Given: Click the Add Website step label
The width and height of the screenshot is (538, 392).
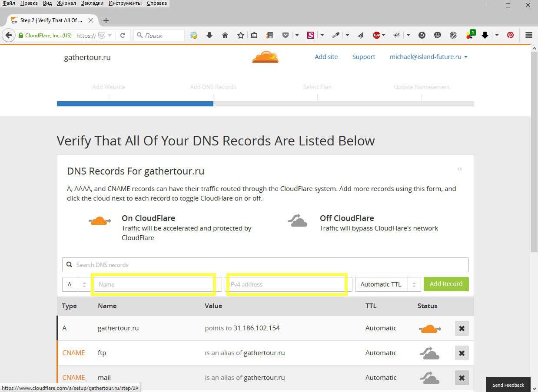Looking at the screenshot, I should [x=109, y=87].
